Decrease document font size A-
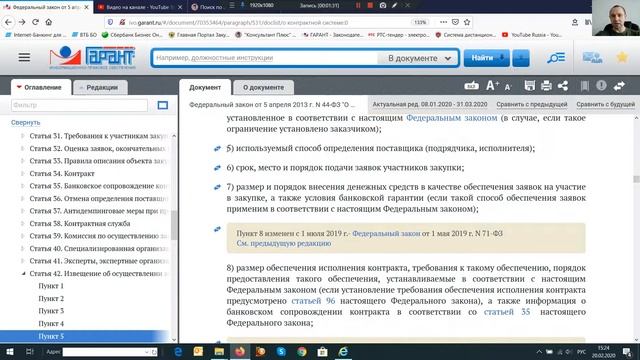Screen dimensions: 640x360 point(508,87)
